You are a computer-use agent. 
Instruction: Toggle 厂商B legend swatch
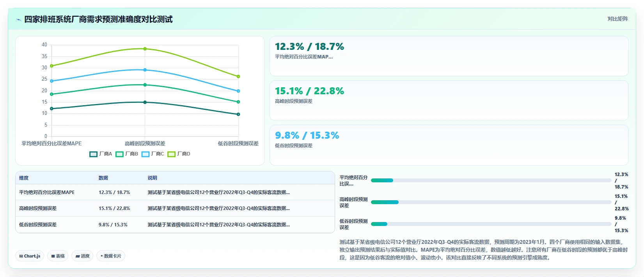click(119, 154)
